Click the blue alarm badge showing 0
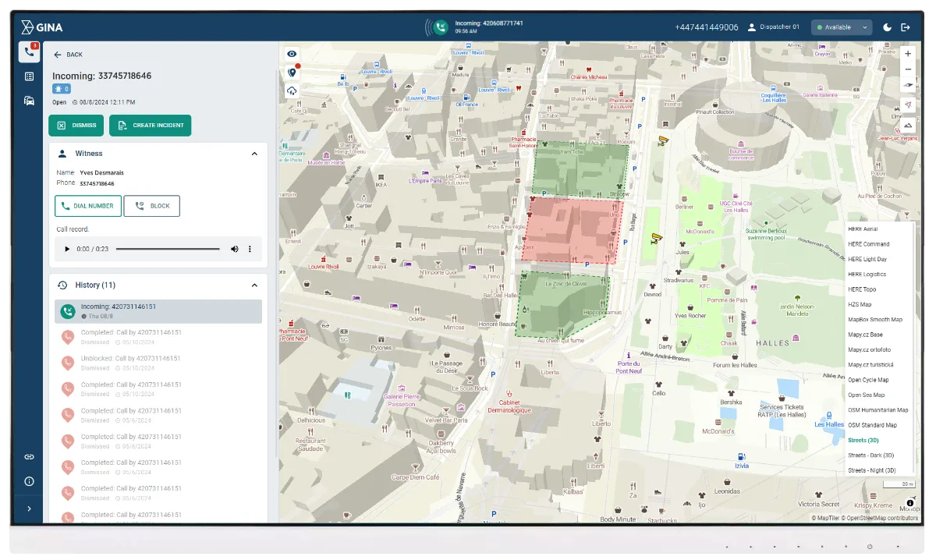The image size is (936, 560). coord(61,89)
